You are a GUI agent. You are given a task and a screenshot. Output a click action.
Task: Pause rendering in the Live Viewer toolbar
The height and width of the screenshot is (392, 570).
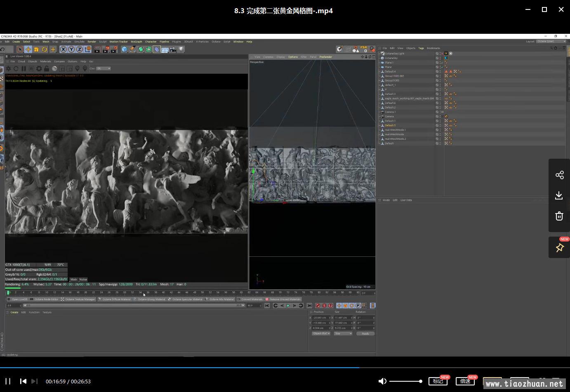24,68
